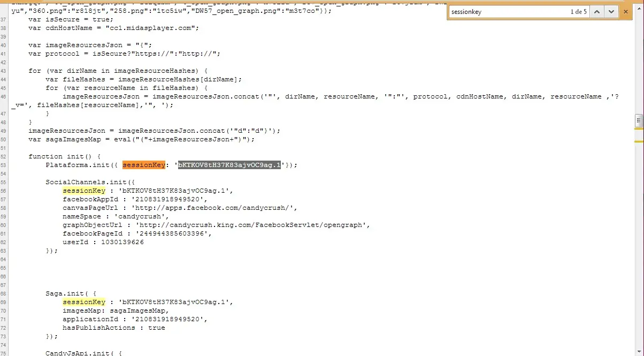
Task: Click highlighted sessionKey under Saga.init
Action: point(84,302)
